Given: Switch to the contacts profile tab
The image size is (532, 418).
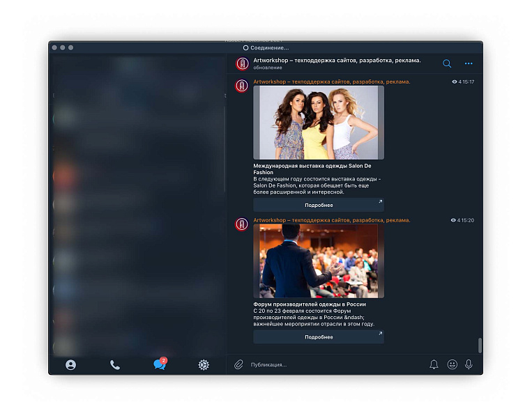Looking at the screenshot, I should click(70, 364).
